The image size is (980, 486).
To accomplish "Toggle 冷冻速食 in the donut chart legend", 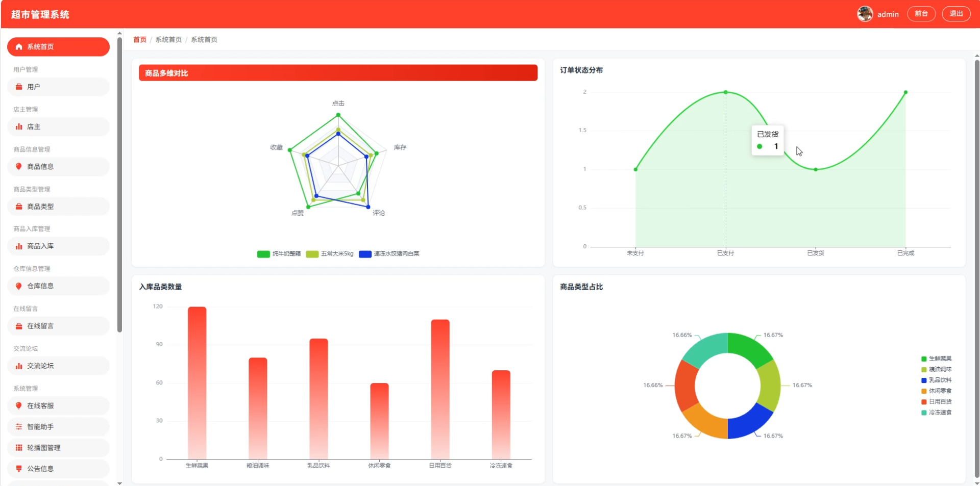I will (936, 413).
